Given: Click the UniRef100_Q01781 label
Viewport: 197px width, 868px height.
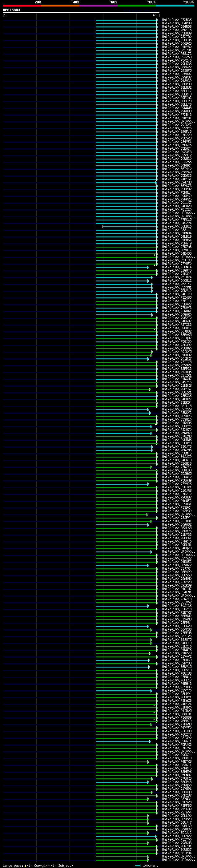Looking at the screenshot, I should tap(177, 50).
